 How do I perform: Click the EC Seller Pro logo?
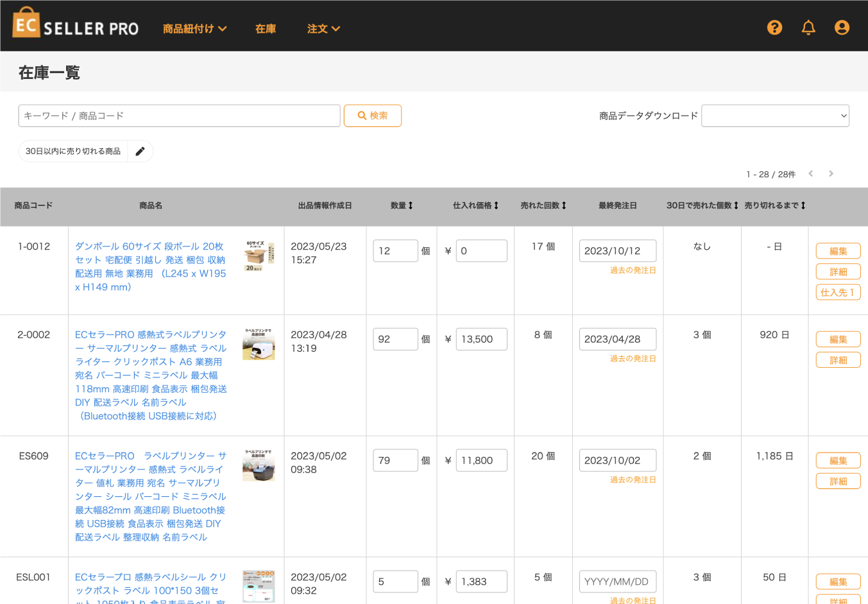click(76, 24)
